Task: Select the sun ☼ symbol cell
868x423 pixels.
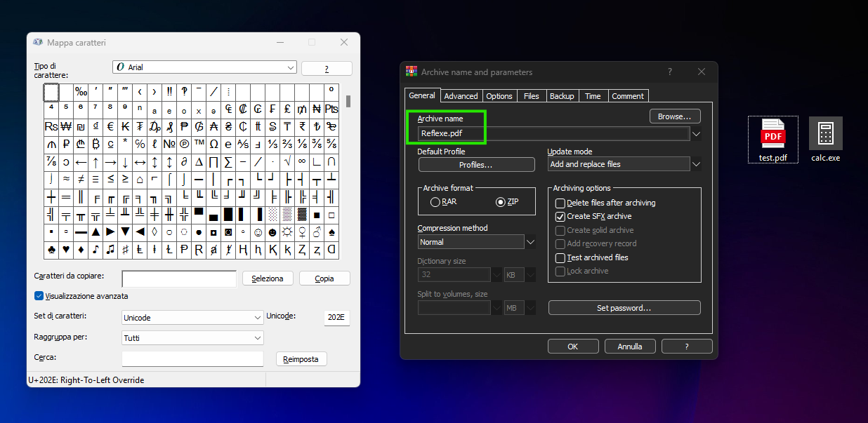Action: coord(287,232)
